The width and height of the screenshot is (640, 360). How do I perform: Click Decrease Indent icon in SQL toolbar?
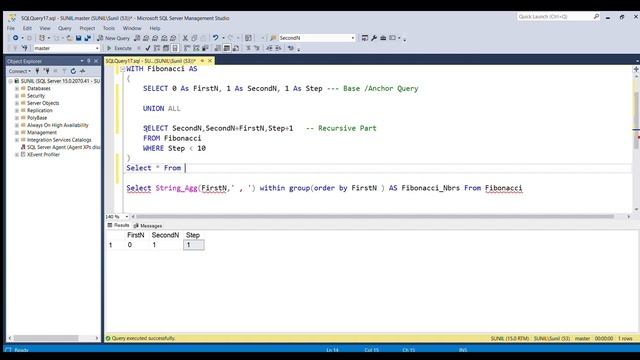point(269,48)
